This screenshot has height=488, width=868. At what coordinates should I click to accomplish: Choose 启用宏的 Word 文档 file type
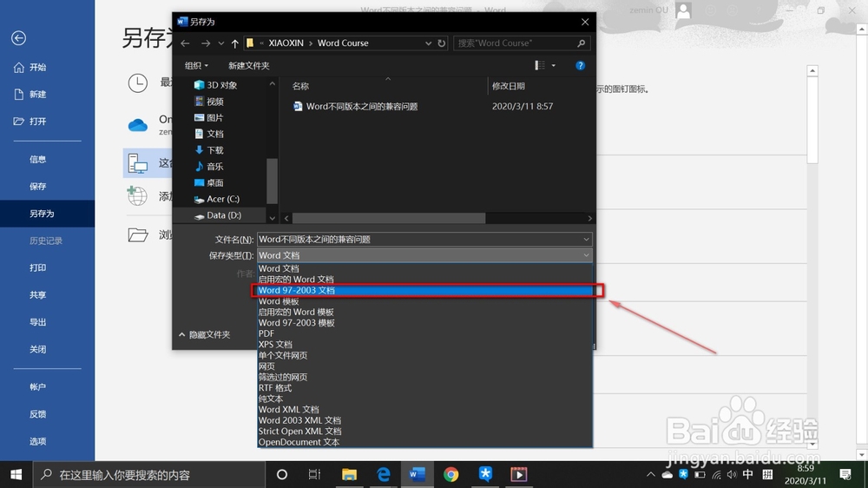[425, 280]
